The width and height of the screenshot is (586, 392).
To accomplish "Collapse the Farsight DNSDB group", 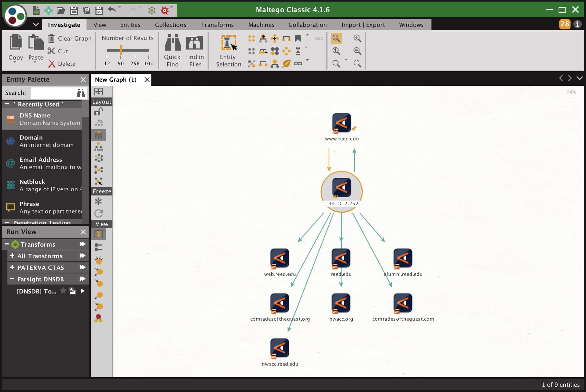I will coord(12,279).
